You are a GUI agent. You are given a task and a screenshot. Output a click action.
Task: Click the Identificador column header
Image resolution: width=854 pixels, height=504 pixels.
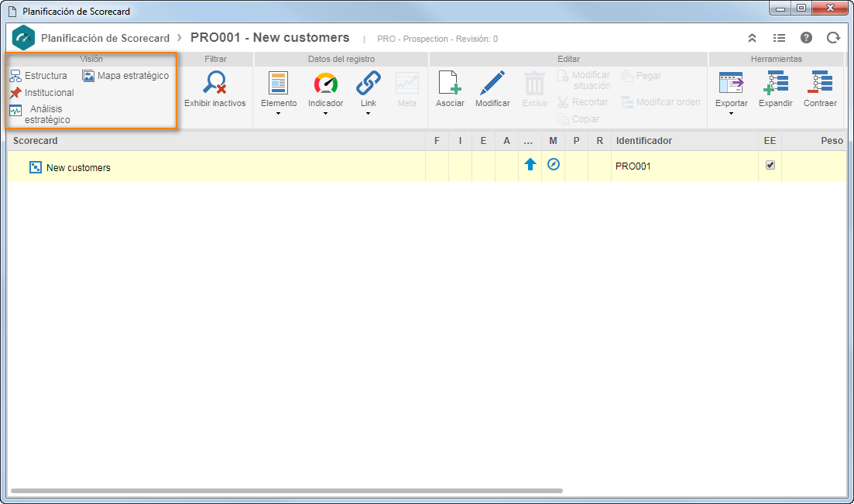pyautogui.click(x=684, y=141)
